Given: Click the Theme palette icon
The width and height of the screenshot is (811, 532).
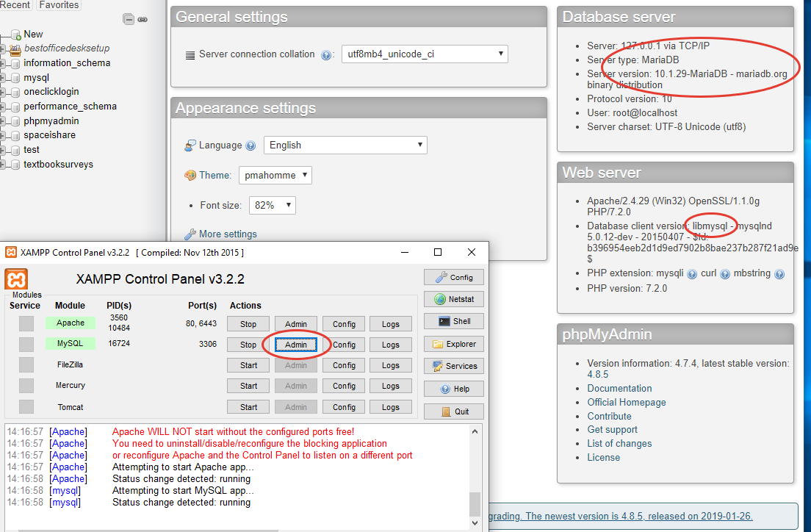Looking at the screenshot, I should click(x=190, y=176).
